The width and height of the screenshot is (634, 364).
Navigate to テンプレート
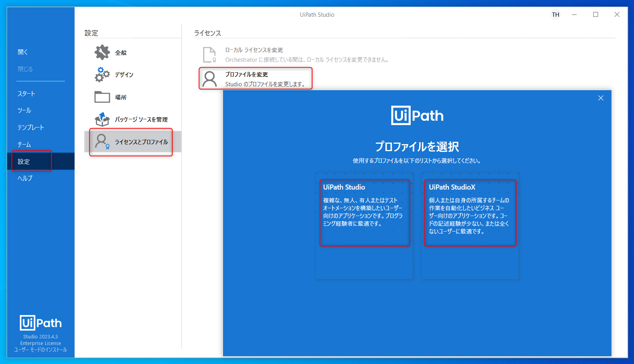pos(31,127)
